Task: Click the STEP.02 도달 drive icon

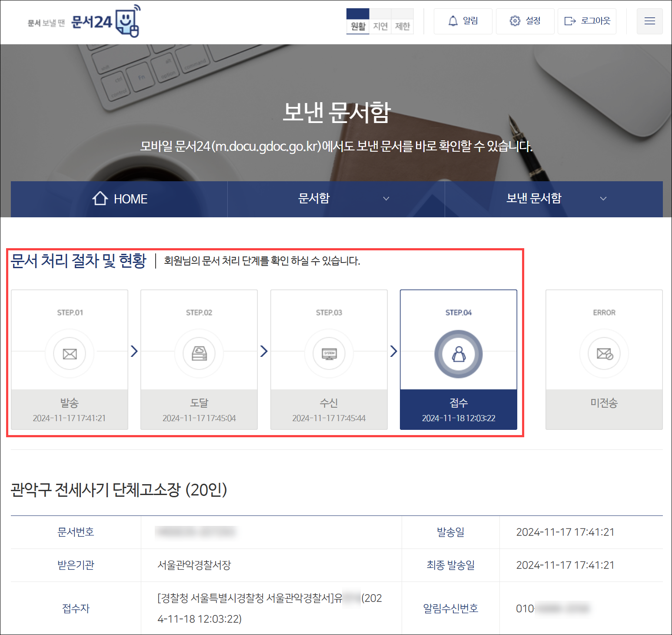Action: (x=199, y=354)
